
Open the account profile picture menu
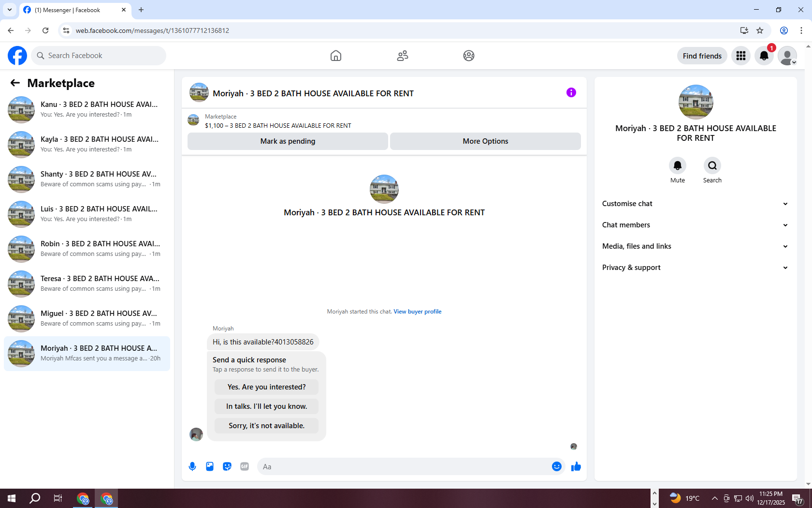pos(787,56)
